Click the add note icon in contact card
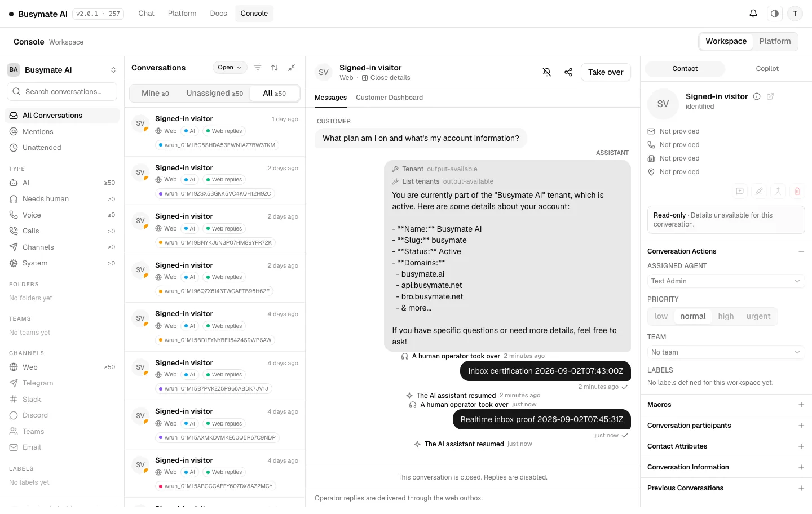This screenshot has height=514, width=812. pos(740,191)
